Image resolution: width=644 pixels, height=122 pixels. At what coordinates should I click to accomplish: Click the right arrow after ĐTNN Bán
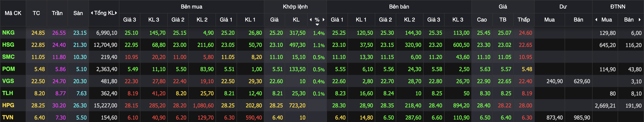pos(640,20)
